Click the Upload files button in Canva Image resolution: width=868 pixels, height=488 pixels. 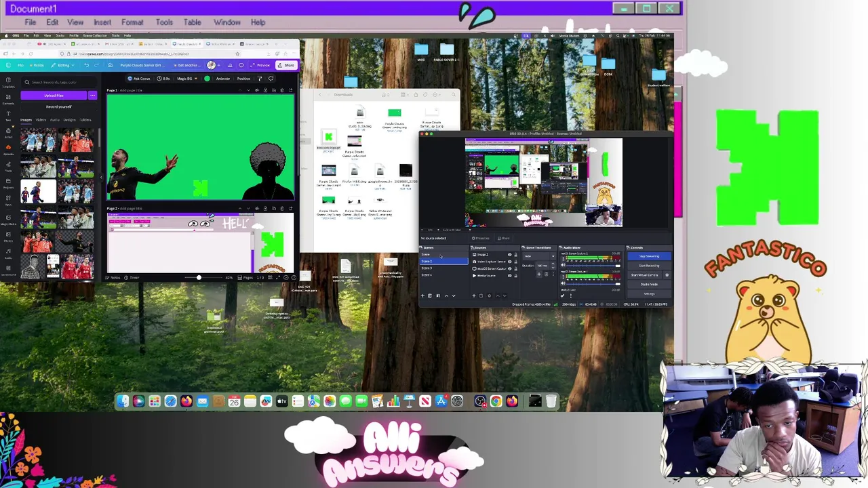tap(54, 95)
